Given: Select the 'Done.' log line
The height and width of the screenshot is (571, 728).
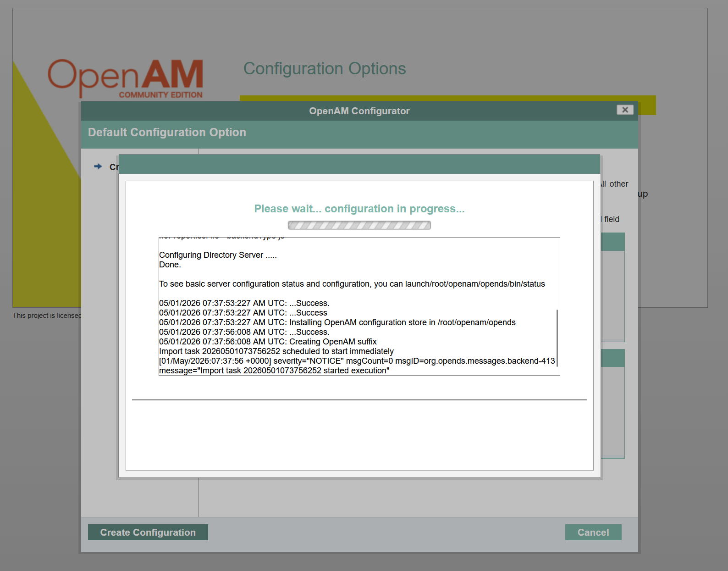Looking at the screenshot, I should [x=170, y=265].
